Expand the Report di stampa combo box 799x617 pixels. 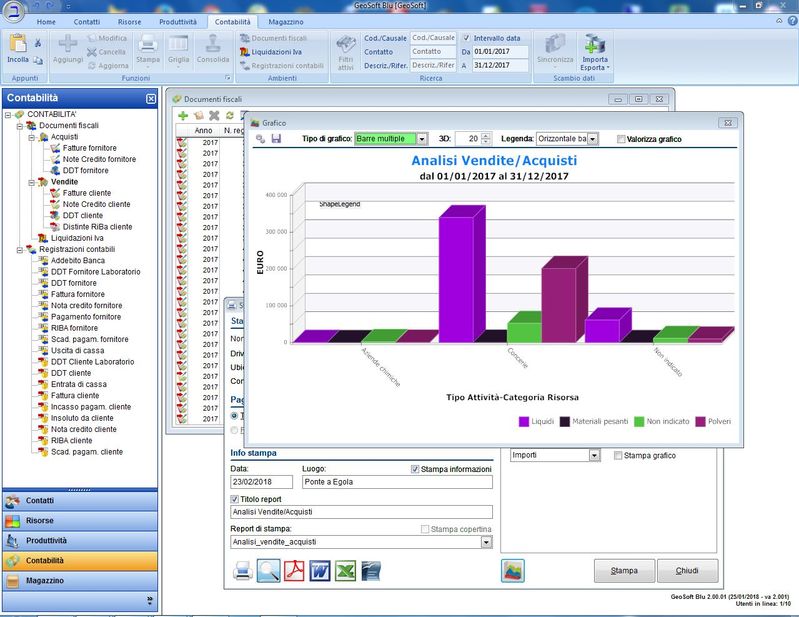tap(487, 542)
